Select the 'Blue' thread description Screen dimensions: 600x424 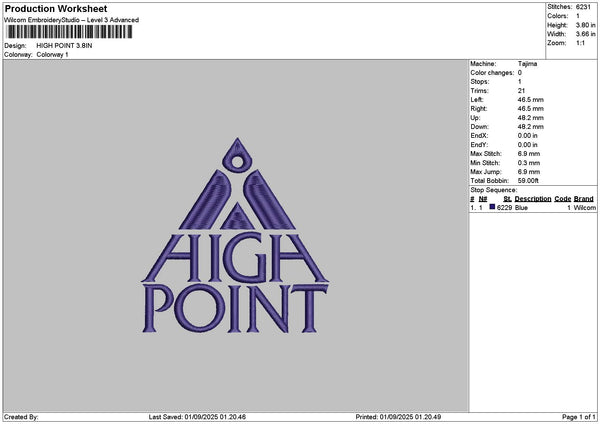521,207
